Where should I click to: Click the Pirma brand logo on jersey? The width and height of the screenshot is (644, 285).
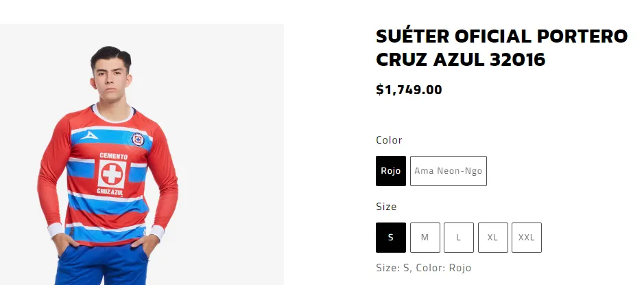(87, 136)
